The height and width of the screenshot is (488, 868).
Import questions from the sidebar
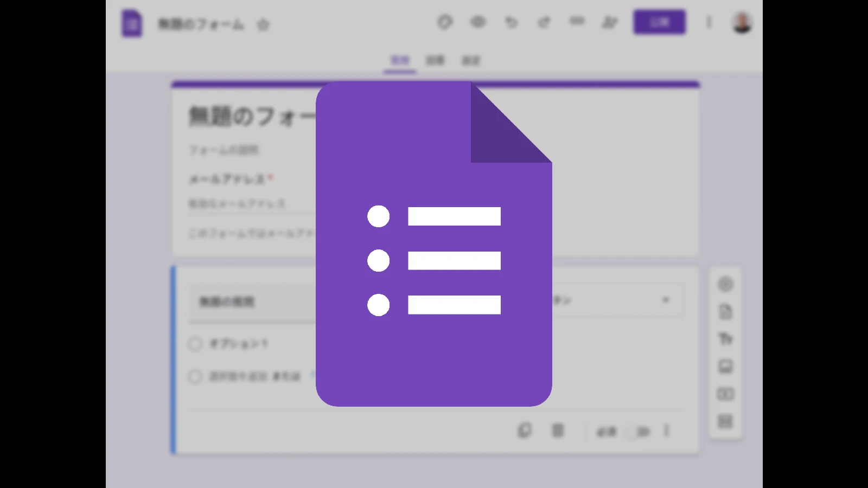coord(725,312)
